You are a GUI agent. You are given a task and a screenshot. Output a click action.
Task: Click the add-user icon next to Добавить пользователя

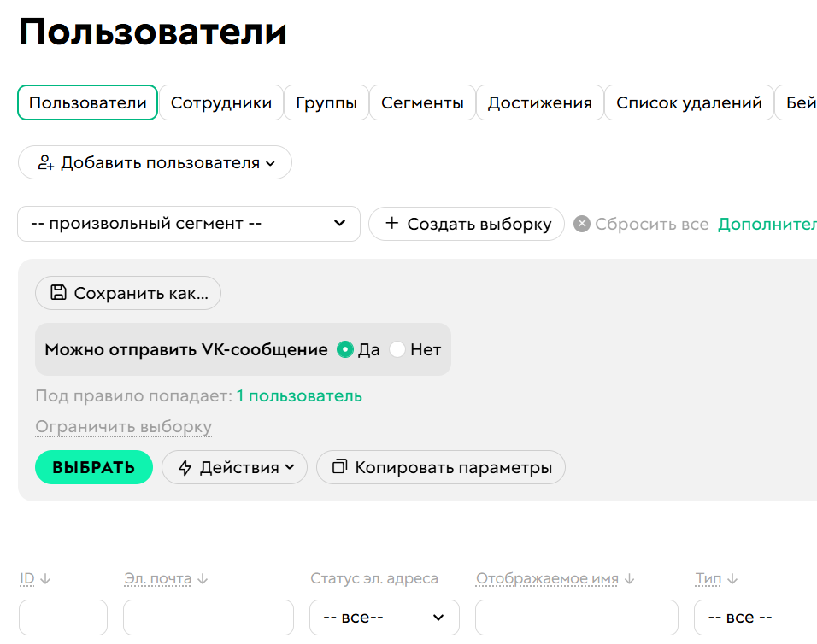pos(48,161)
